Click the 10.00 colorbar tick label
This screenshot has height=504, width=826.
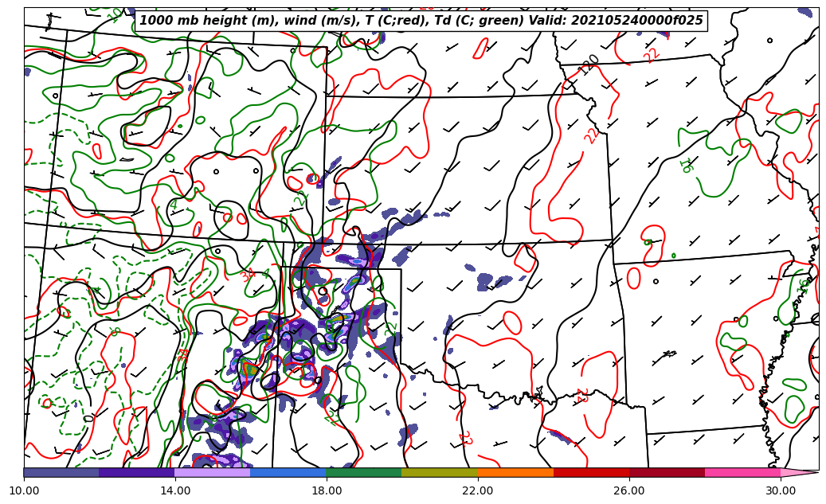point(24,490)
